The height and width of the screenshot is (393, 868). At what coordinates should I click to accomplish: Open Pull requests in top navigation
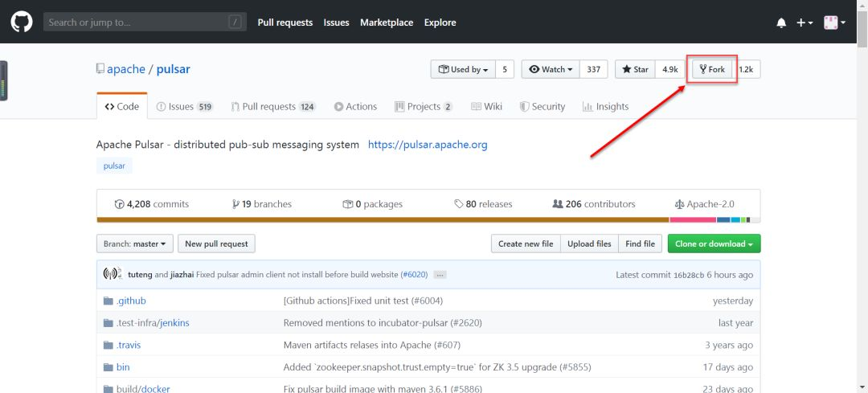285,23
